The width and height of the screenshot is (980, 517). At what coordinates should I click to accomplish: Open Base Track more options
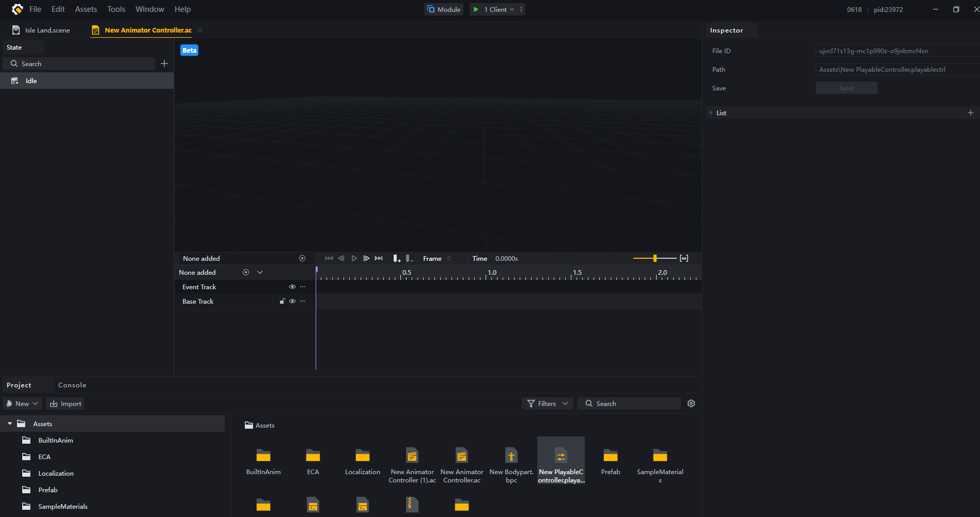(x=303, y=301)
